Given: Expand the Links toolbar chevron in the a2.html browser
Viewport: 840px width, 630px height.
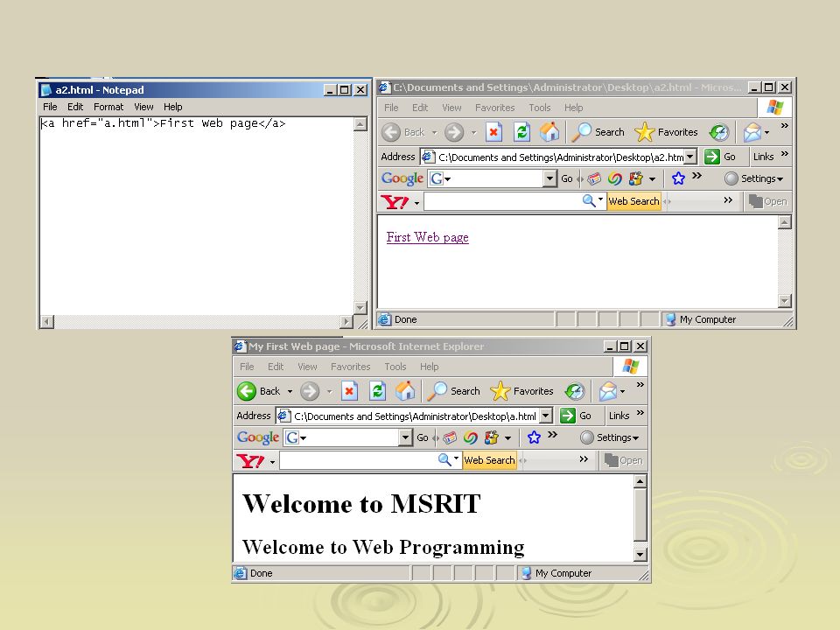Looking at the screenshot, I should [785, 155].
